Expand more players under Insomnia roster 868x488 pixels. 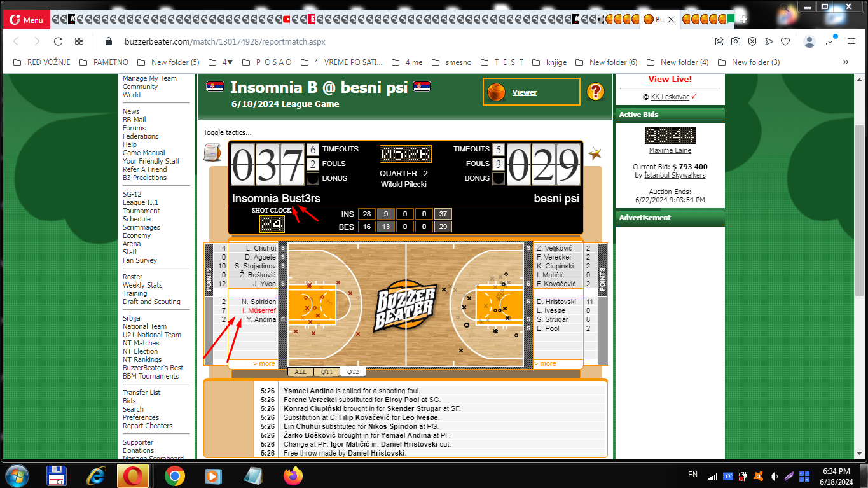pos(264,364)
